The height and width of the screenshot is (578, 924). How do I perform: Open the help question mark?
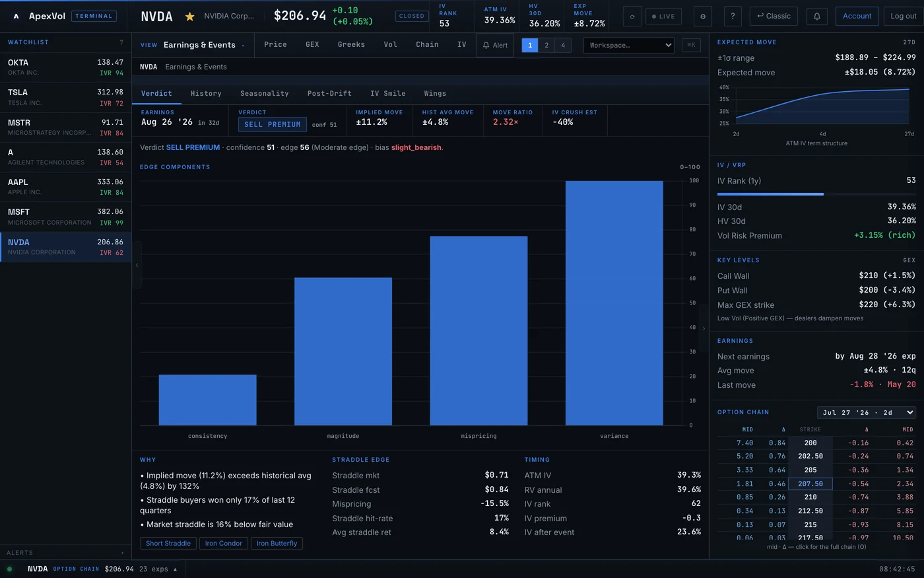733,17
